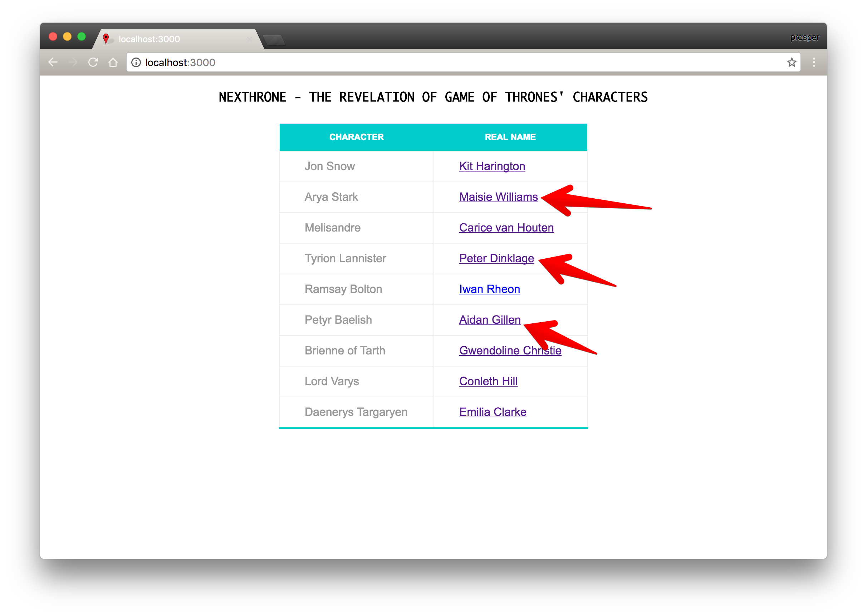This screenshot has height=616, width=867.
Task: Open the Conleth Hill link
Action: [x=488, y=381]
